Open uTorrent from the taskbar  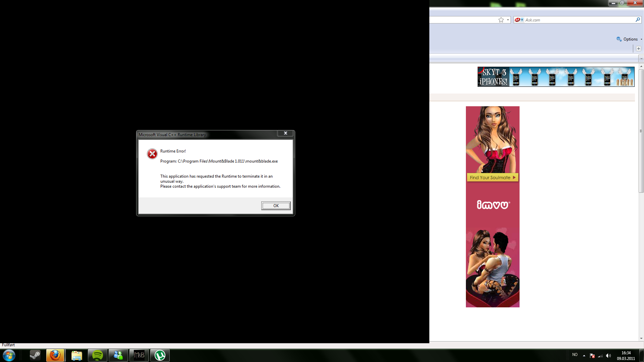[x=160, y=355]
